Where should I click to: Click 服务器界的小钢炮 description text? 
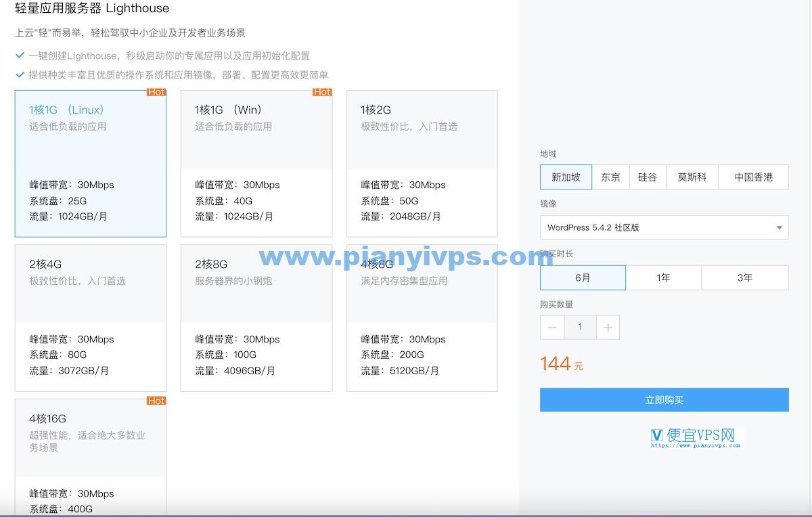pos(233,281)
